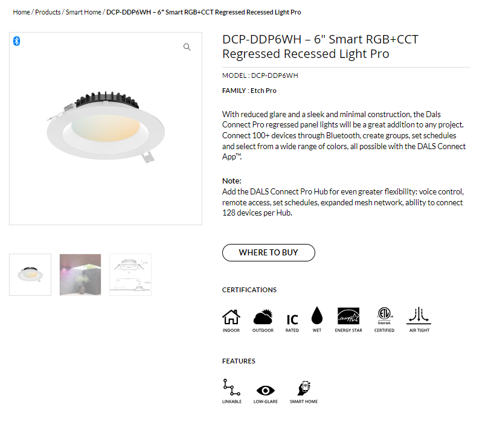The width and height of the screenshot is (497, 448).
Task: Click the IC Rated certification icon
Action: point(292,319)
